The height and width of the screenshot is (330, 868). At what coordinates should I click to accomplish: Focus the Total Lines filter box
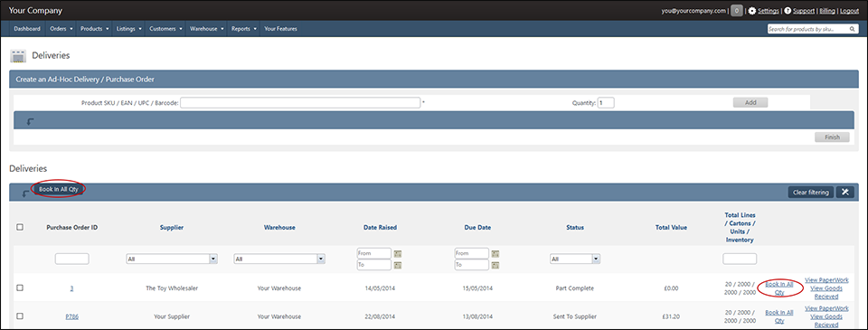[x=740, y=259]
